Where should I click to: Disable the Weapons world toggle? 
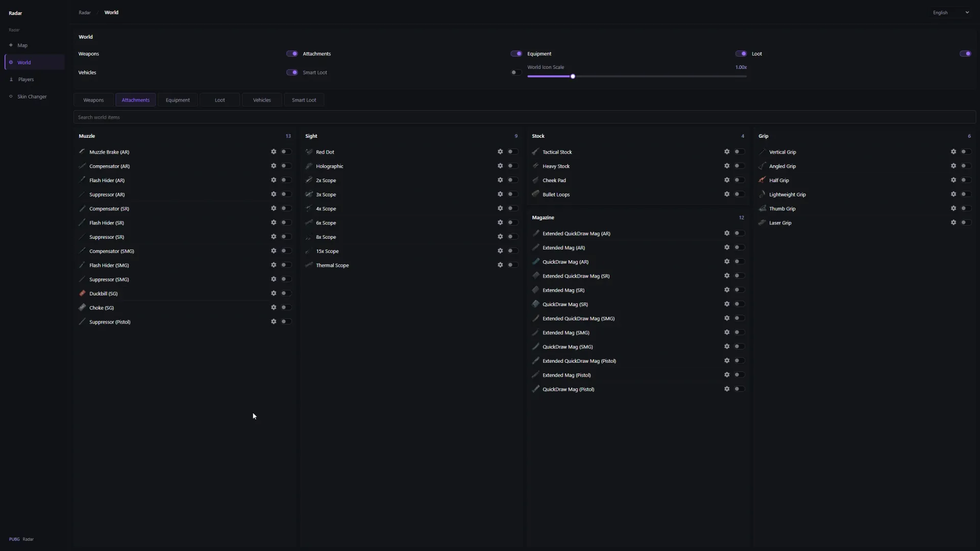point(292,54)
